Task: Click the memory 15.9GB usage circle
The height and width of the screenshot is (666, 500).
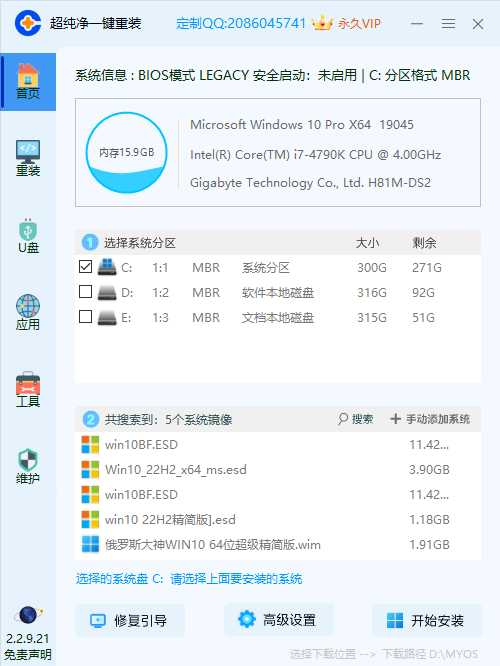Action: coord(126,152)
